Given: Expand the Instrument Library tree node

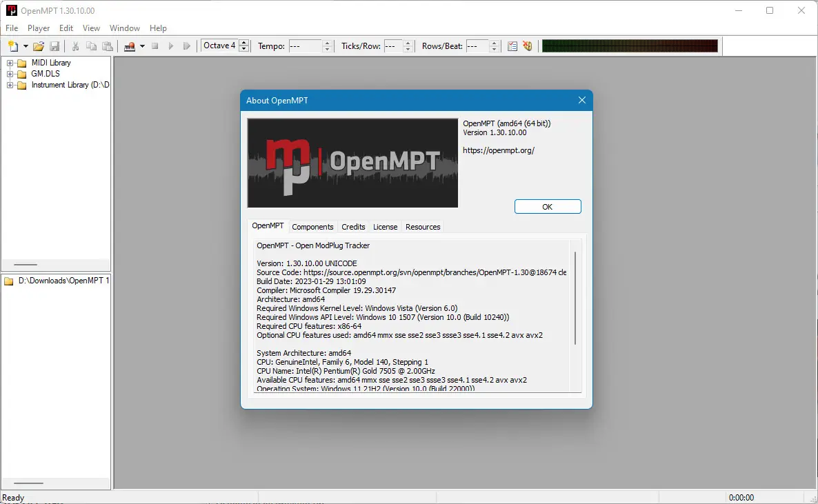Looking at the screenshot, I should pyautogui.click(x=10, y=85).
